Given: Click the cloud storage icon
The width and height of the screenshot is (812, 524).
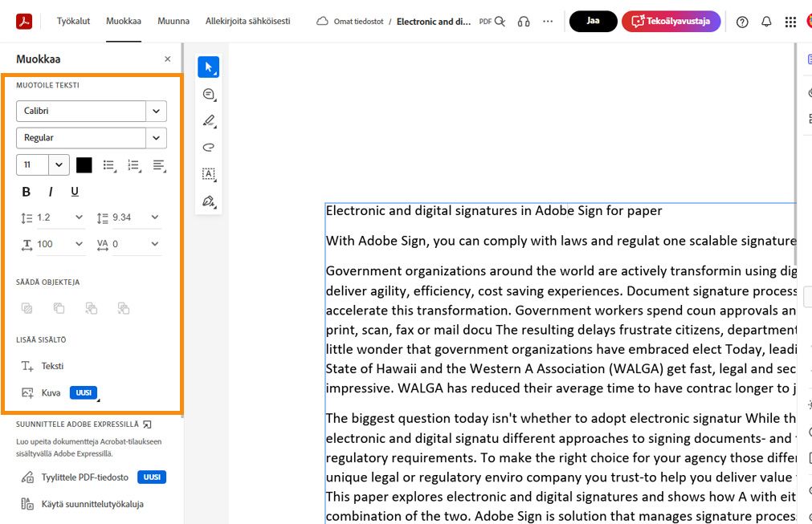Looking at the screenshot, I should tap(322, 21).
